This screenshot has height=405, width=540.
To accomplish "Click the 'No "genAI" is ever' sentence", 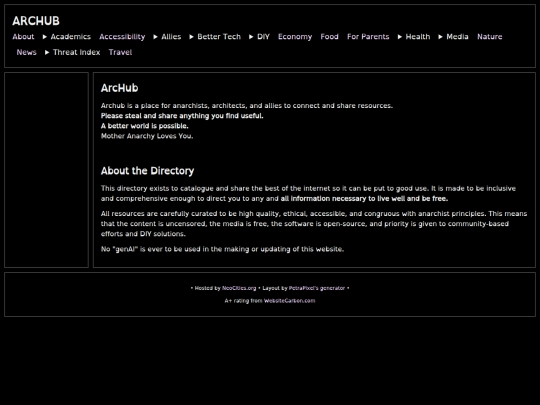I will tap(222, 249).
